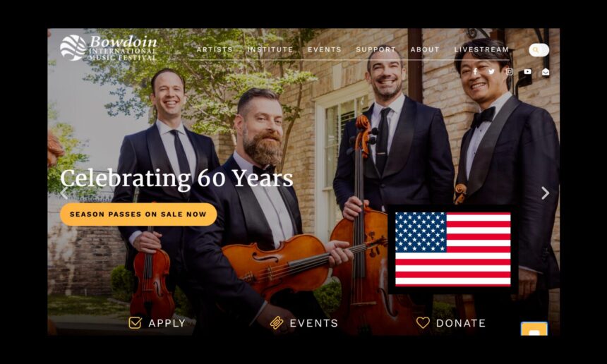This screenshot has width=607, height=364.
Task: Open the Support menu item
Action: [376, 49]
